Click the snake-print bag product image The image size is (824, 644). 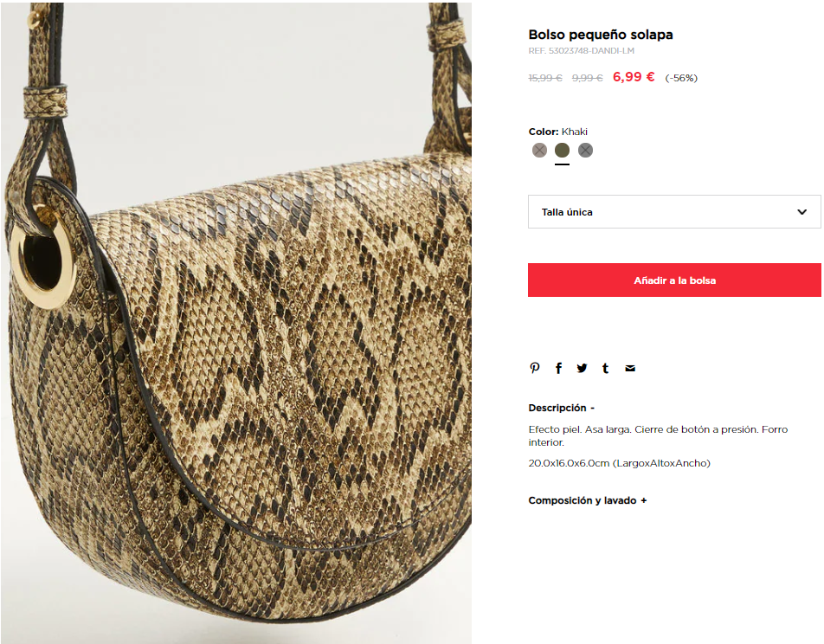(x=236, y=323)
